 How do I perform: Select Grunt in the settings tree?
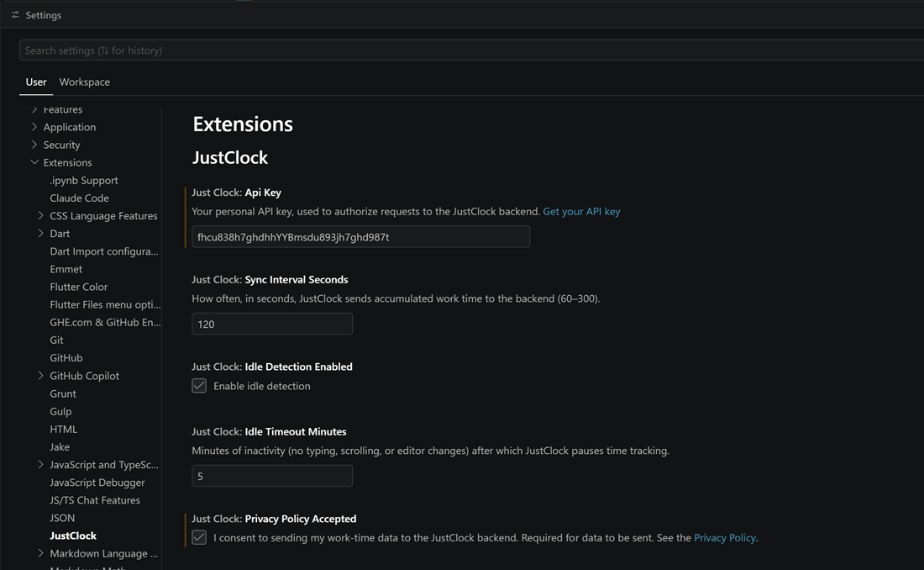point(62,393)
